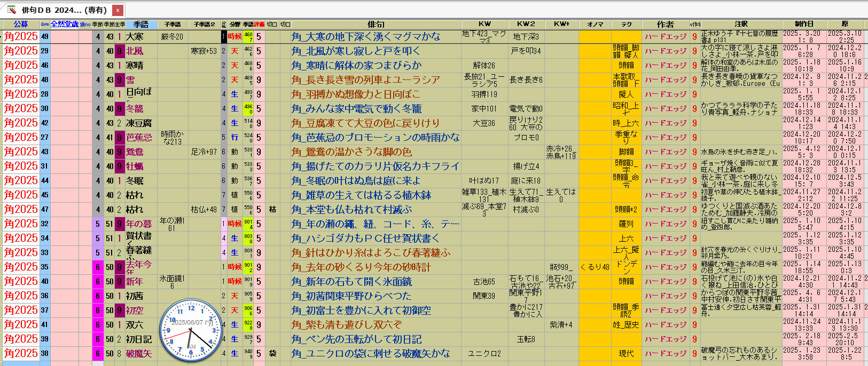
Task: Select the haiku 角_ユニクロの袋に刺せる破魔矢かな
Action: click(371, 354)
